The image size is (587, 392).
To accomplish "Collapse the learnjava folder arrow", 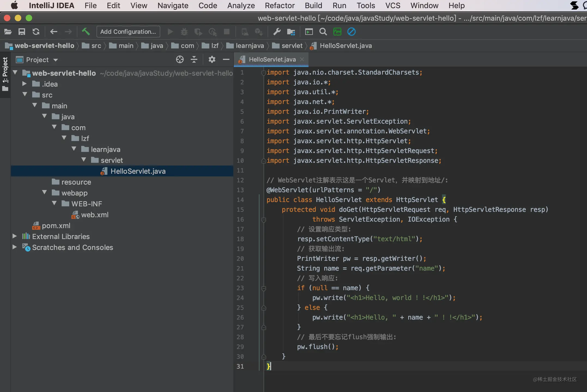I will (x=74, y=149).
